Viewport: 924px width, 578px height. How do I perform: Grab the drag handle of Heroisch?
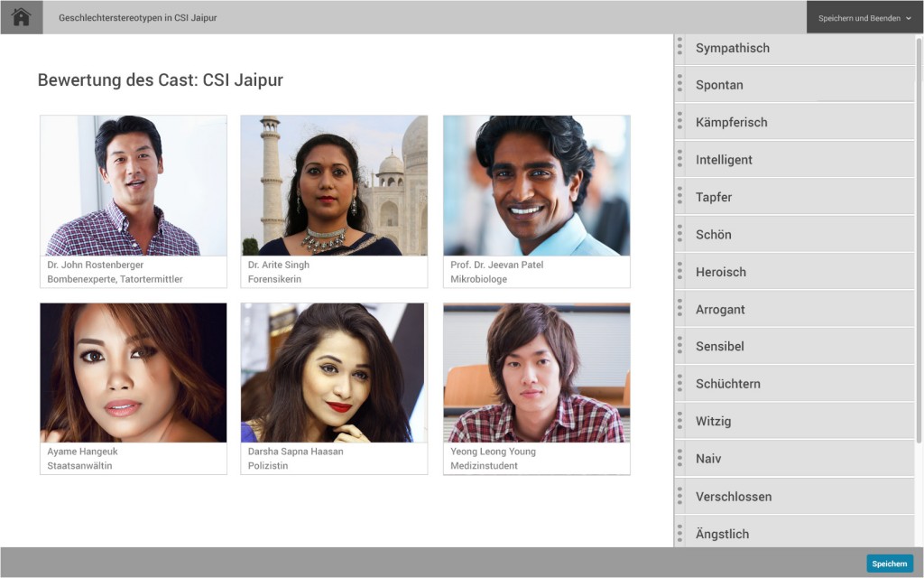tap(679, 271)
